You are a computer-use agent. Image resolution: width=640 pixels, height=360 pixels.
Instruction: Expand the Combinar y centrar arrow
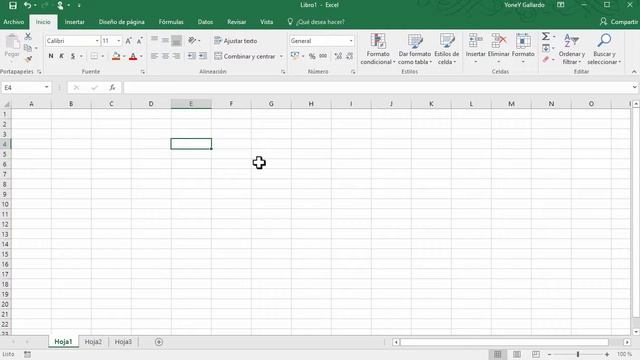(281, 56)
